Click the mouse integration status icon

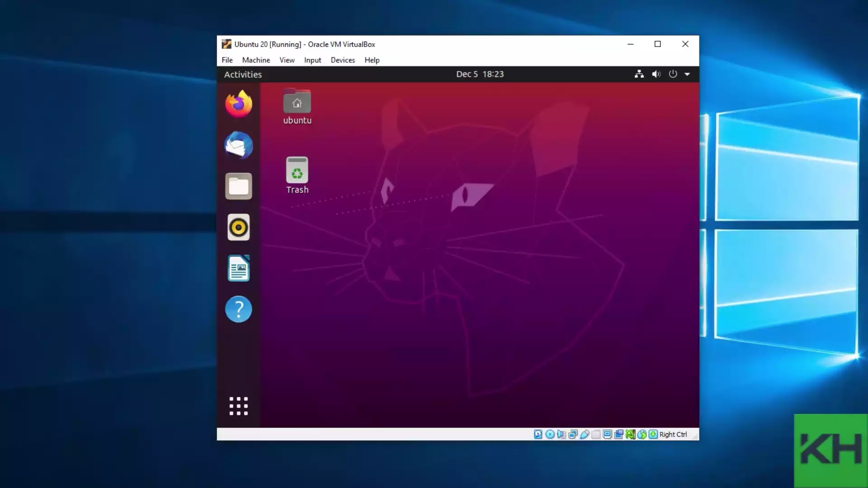coord(642,434)
